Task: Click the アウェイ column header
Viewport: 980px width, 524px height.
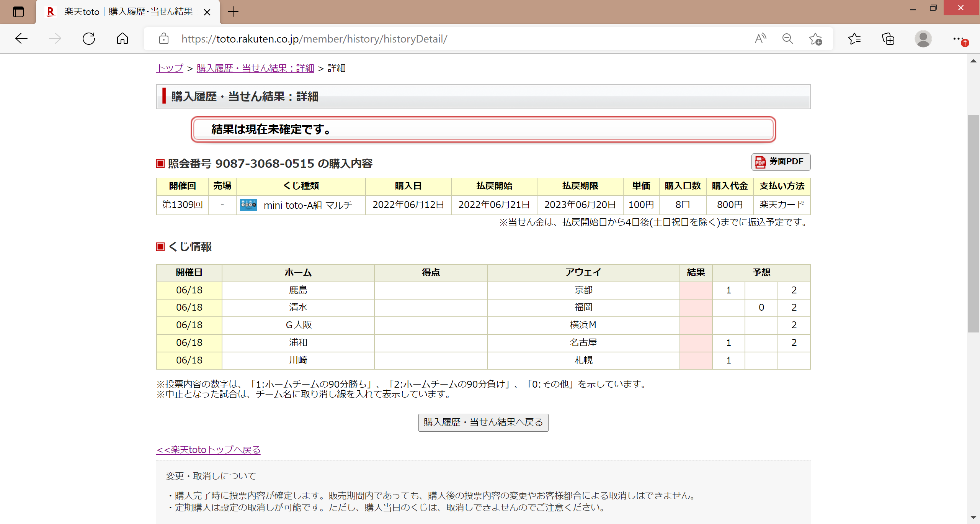Action: click(x=583, y=273)
